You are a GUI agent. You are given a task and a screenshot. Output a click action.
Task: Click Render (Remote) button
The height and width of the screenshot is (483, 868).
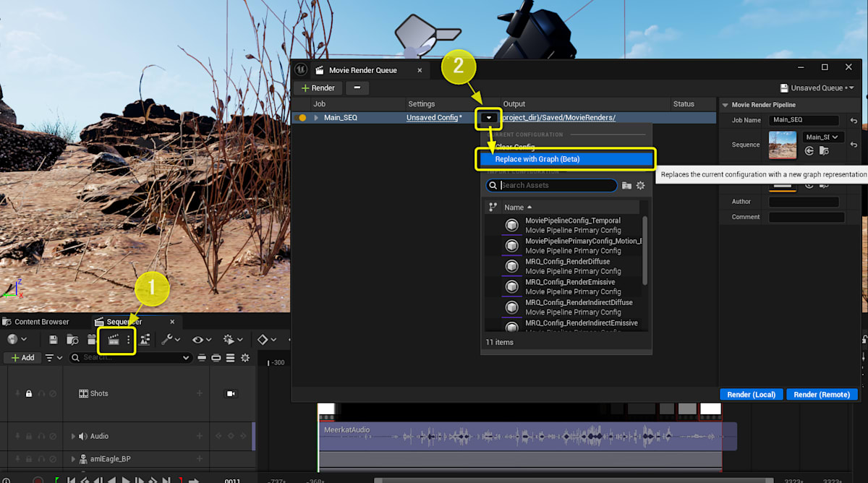[x=821, y=395]
